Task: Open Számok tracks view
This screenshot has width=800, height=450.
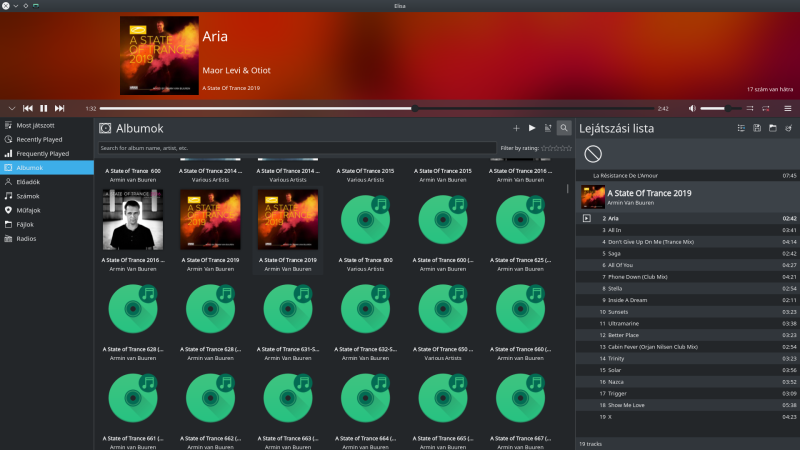Action: point(47,196)
